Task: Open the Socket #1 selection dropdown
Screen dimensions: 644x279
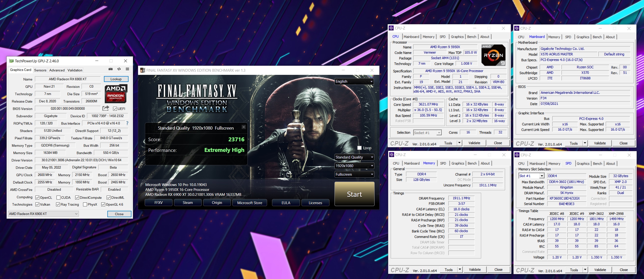Action: [428, 133]
